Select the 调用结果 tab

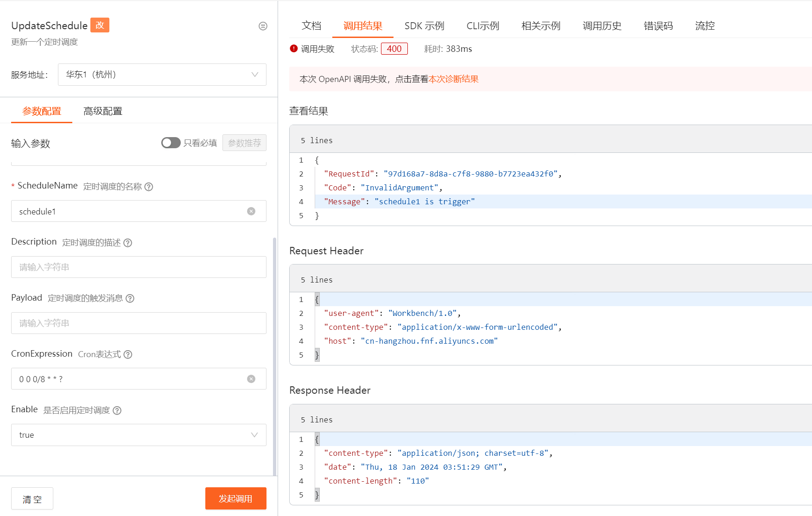(363, 26)
